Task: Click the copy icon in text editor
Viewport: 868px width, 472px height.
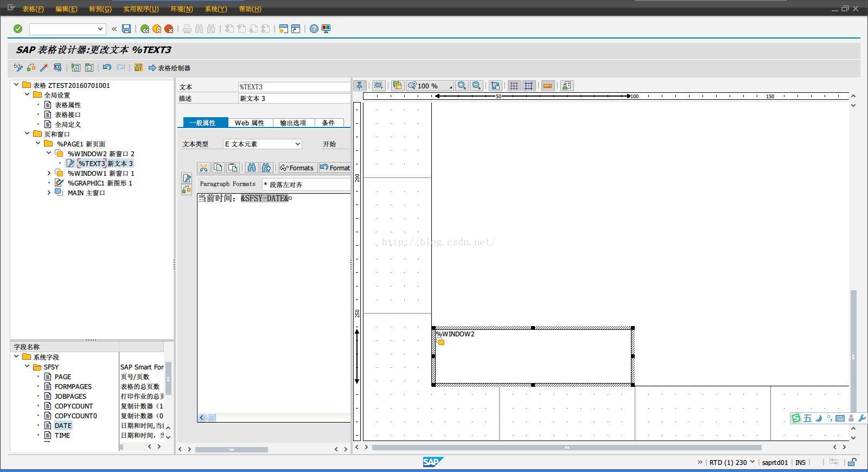Action: pos(218,168)
